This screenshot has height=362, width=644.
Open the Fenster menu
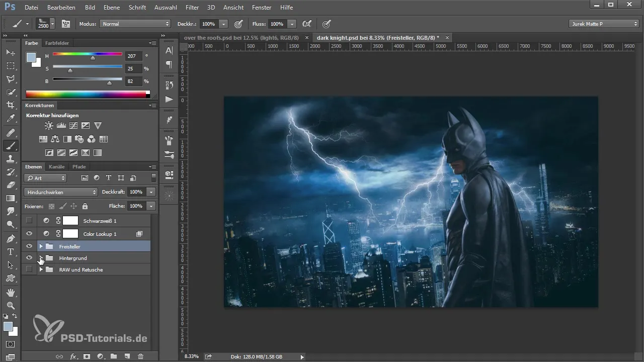point(262,8)
